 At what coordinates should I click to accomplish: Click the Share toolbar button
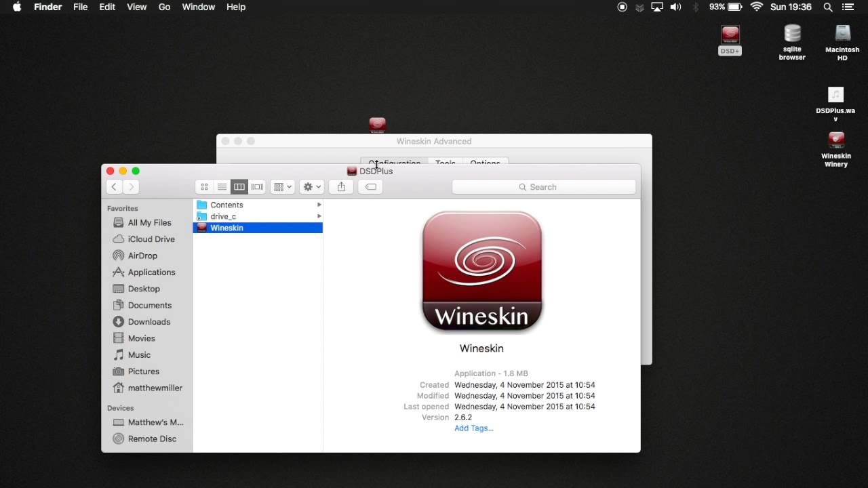(x=341, y=187)
